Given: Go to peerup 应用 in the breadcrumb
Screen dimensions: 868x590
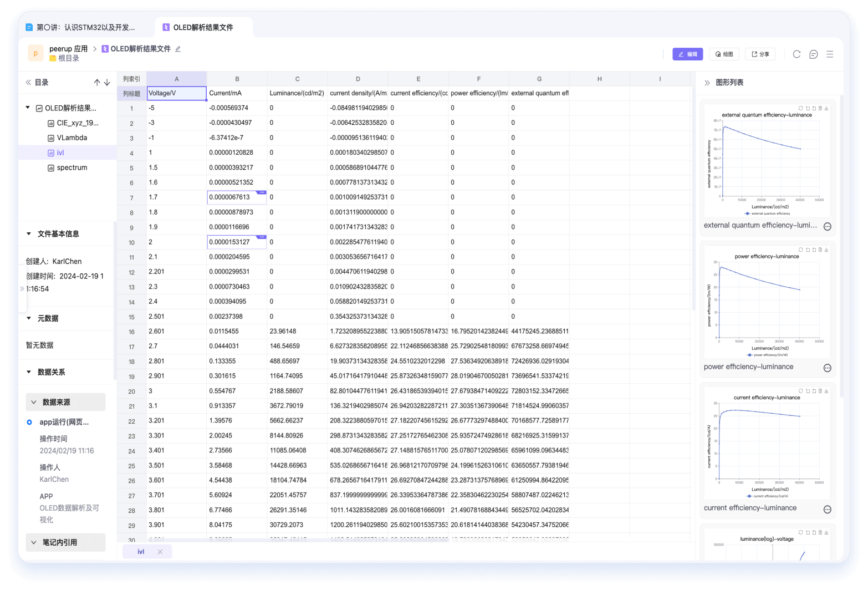Looking at the screenshot, I should tap(68, 49).
